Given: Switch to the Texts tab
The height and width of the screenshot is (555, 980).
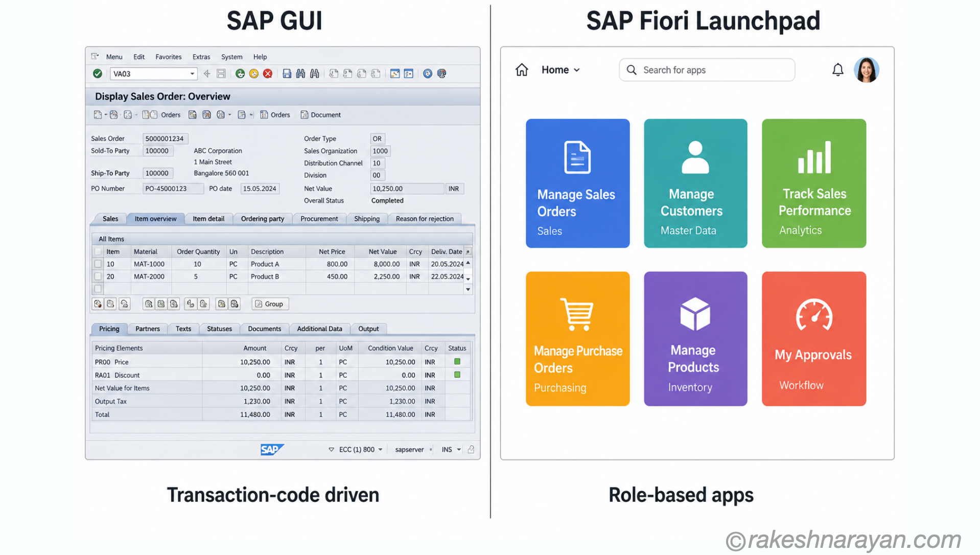Looking at the screenshot, I should click(183, 329).
